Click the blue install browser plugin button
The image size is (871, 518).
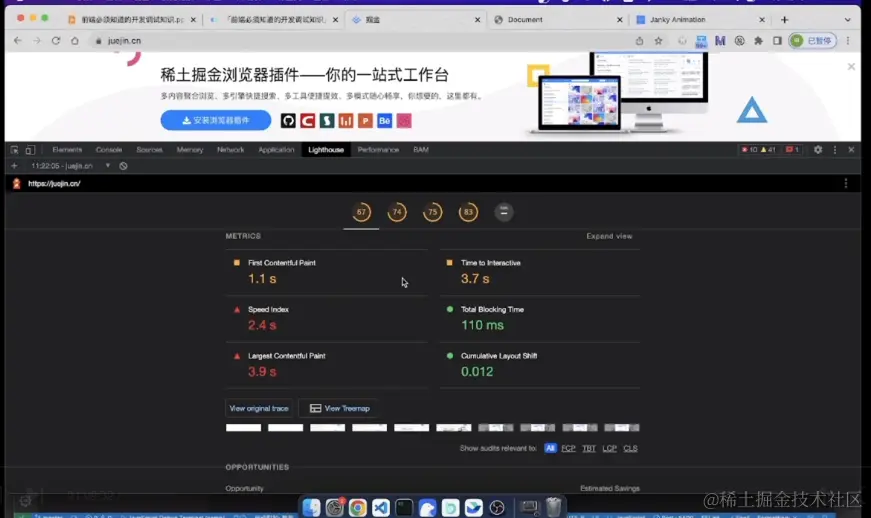pos(216,120)
